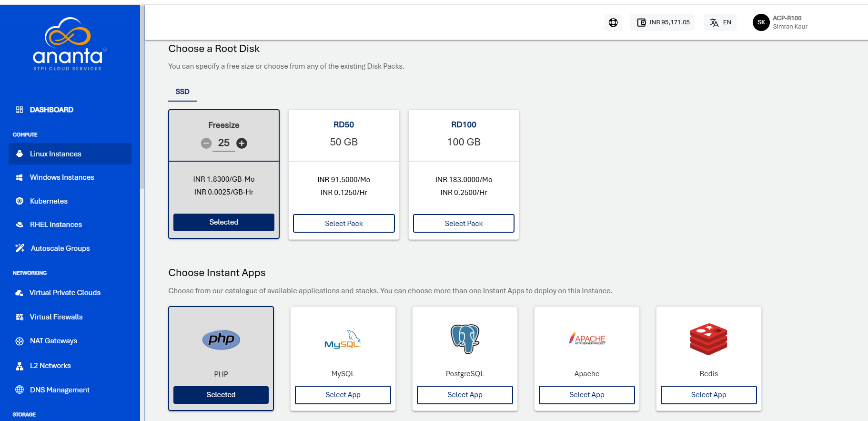Click the 'Choose Instant Apps' heading
Image resolution: width=868 pixels, height=421 pixels.
click(x=217, y=273)
